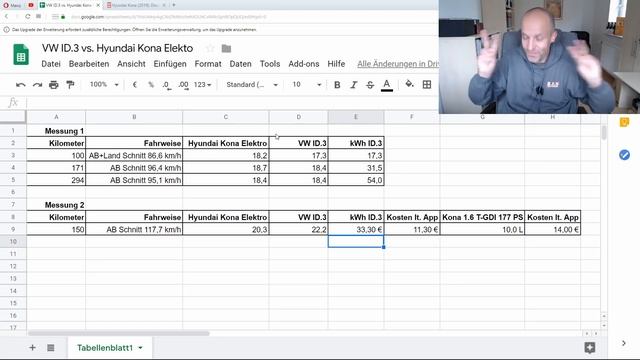Click the undo arrow icon

click(20, 85)
